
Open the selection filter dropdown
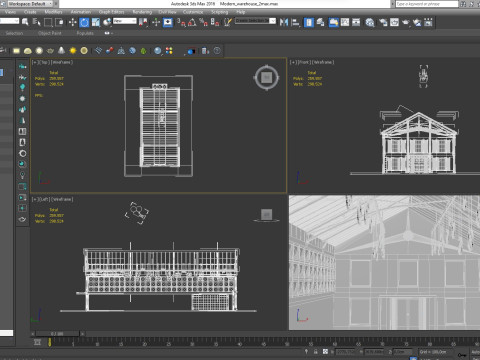point(9,21)
